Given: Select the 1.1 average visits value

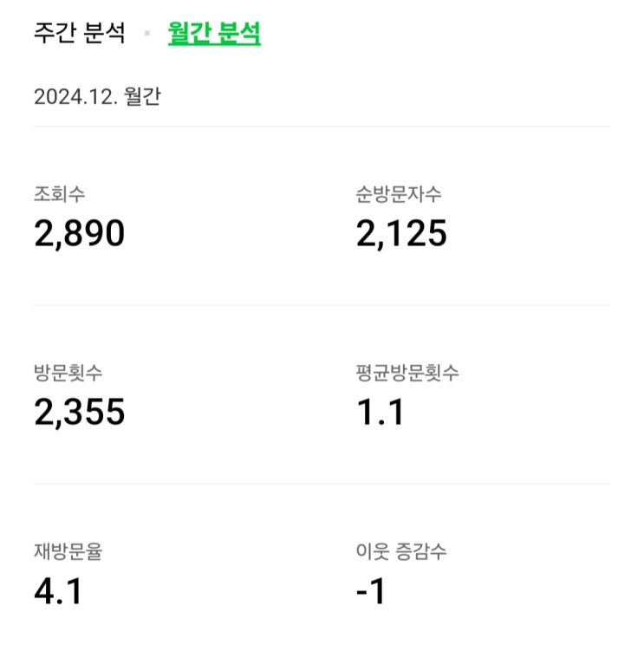Looking at the screenshot, I should pyautogui.click(x=380, y=413).
